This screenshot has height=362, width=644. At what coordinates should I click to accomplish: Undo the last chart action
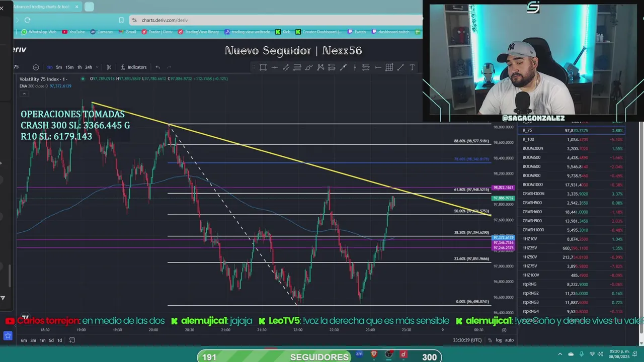tap(157, 67)
